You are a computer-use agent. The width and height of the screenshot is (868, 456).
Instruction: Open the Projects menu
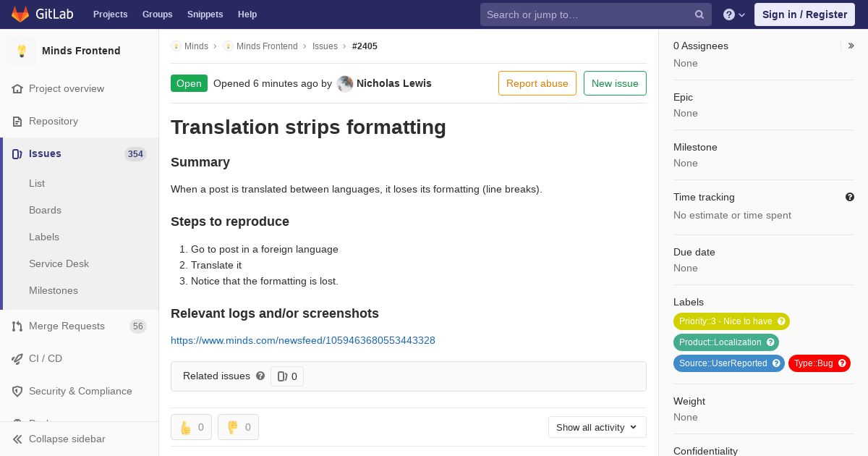click(111, 14)
